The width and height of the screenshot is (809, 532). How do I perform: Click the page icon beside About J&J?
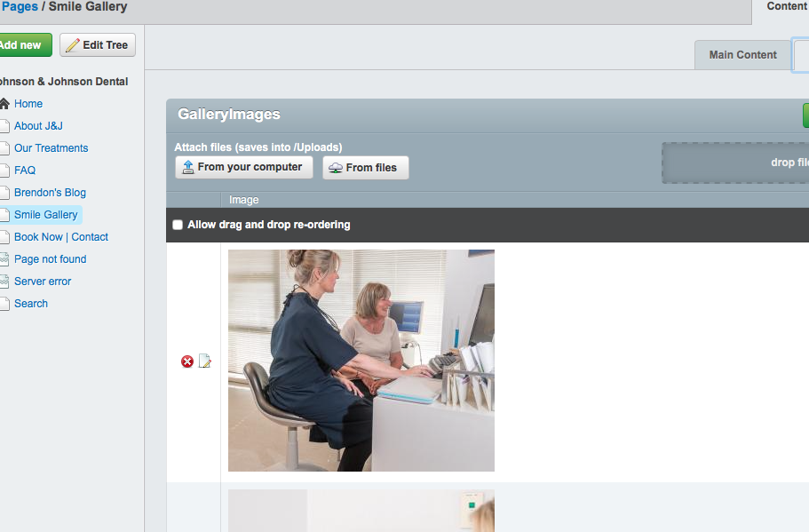(4, 126)
